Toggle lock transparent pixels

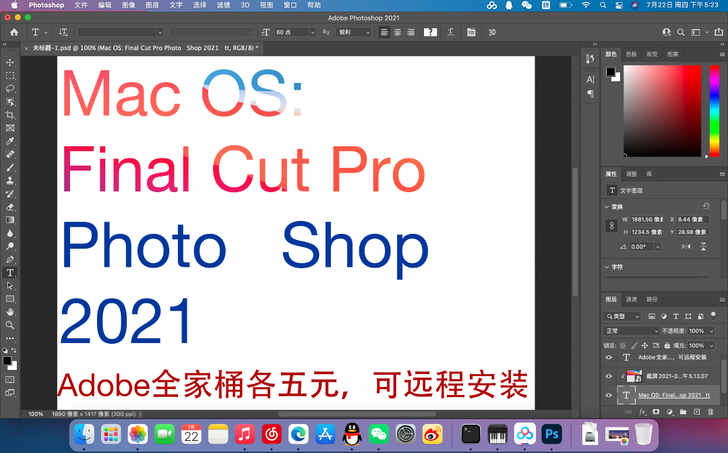623,345
